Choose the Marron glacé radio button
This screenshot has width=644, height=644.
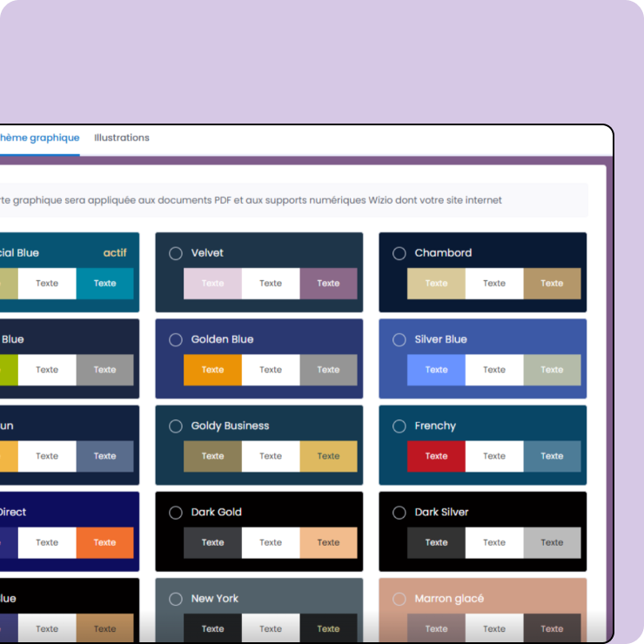tap(399, 599)
